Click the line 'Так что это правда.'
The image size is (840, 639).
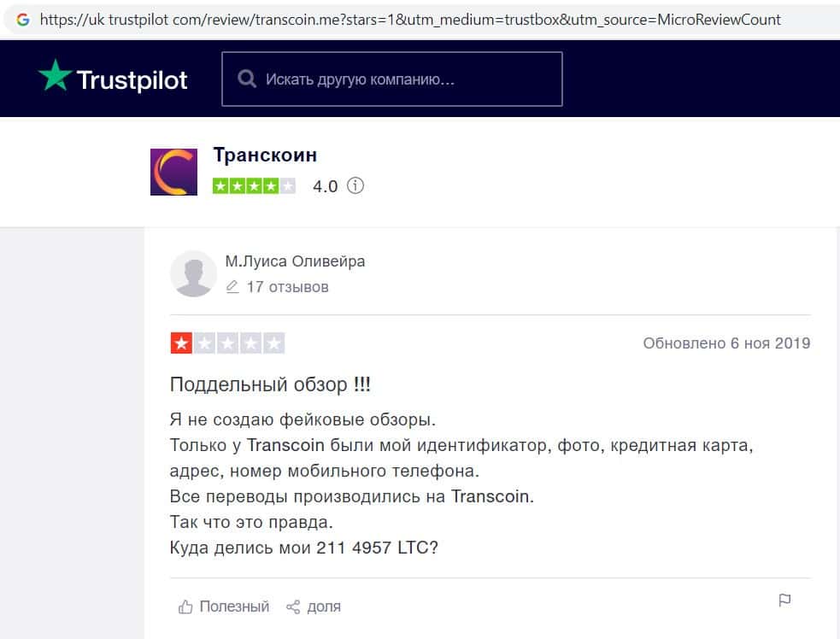click(251, 522)
